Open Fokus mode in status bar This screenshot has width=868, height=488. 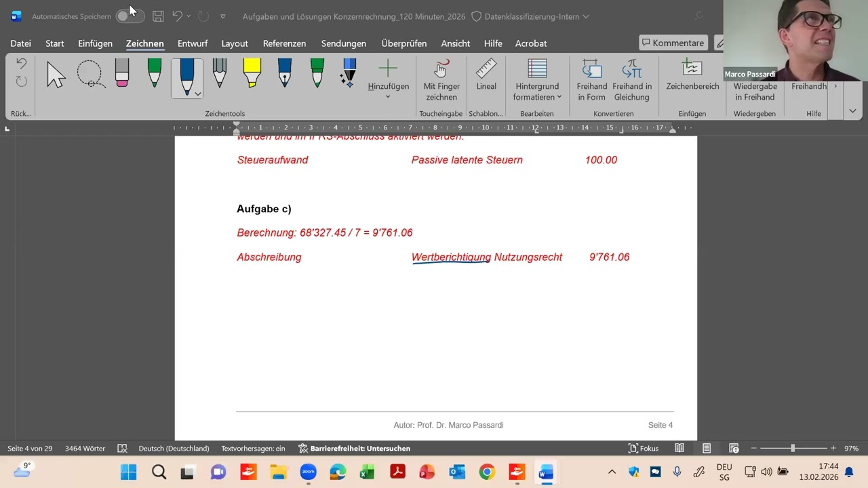click(x=644, y=448)
